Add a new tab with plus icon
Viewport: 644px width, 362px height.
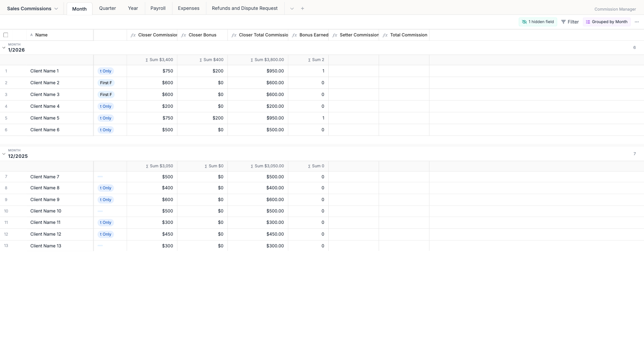302,8
